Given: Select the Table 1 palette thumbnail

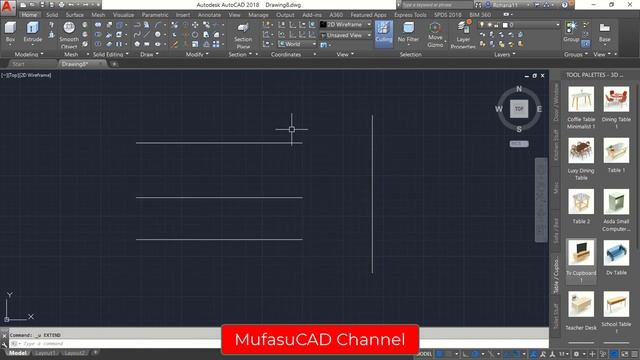Looking at the screenshot, I should pyautogui.click(x=616, y=151).
